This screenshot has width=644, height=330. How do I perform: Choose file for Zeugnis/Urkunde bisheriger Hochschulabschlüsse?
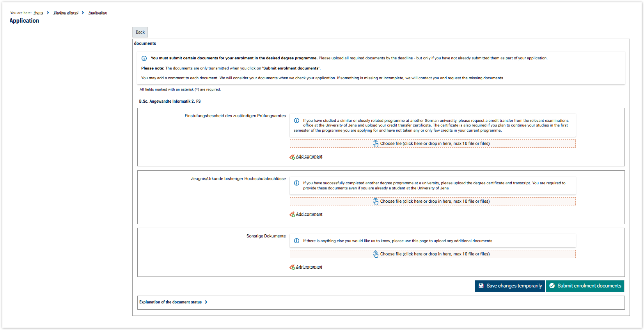tap(432, 202)
